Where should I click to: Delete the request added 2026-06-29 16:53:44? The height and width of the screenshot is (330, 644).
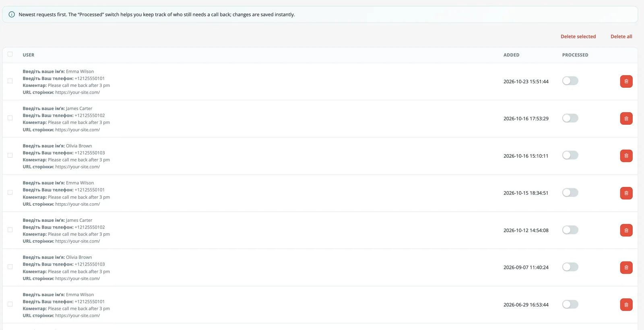[626, 305]
